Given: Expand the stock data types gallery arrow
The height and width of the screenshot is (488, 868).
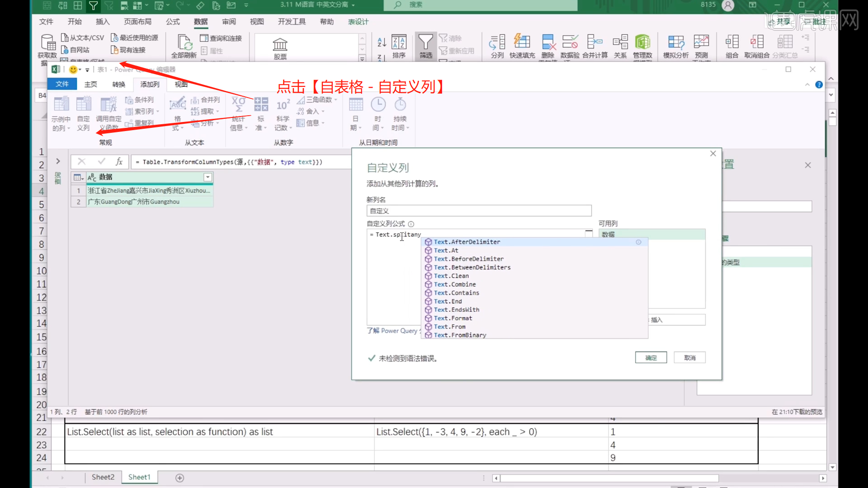Looking at the screenshot, I should click(x=362, y=58).
